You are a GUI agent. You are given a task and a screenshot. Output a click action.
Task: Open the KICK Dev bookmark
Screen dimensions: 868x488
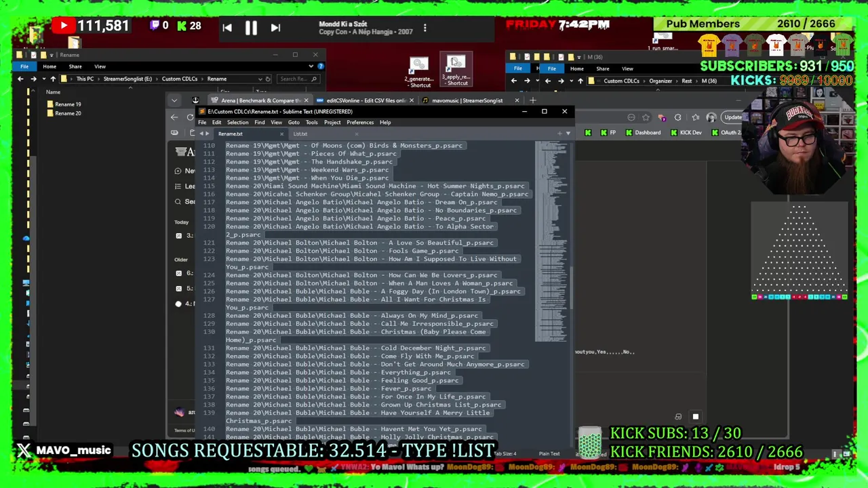[686, 132]
